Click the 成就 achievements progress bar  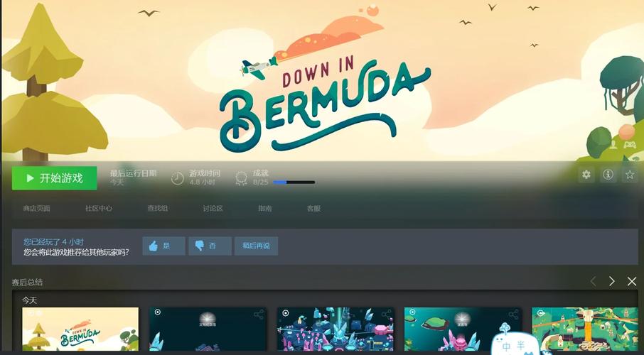(294, 182)
